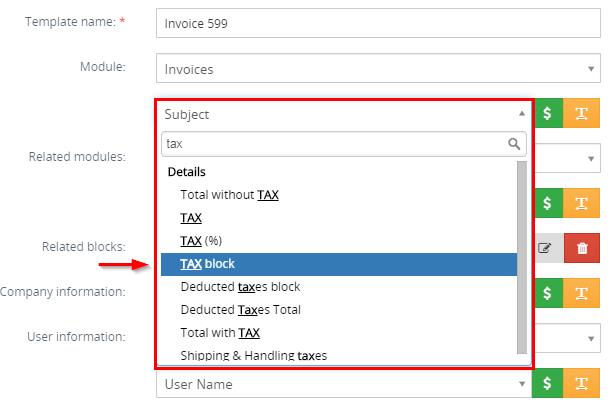This screenshot has height=405, width=610.
Task: Choose Total without TAX from the list
Action: (x=229, y=195)
